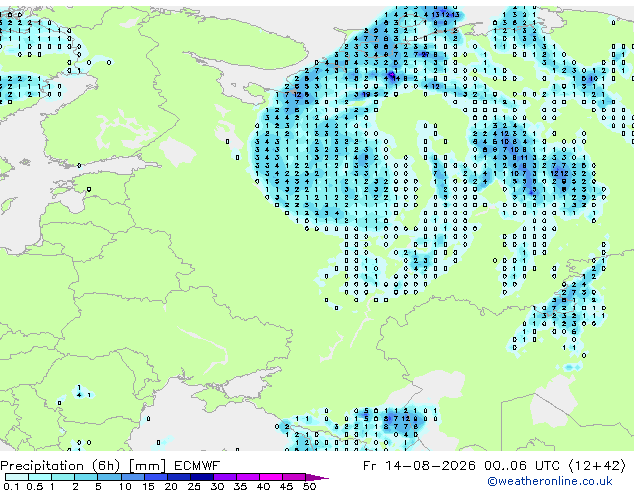Select the 20–25 mm legend swatch
This screenshot has height=490, width=634.
tap(178, 477)
